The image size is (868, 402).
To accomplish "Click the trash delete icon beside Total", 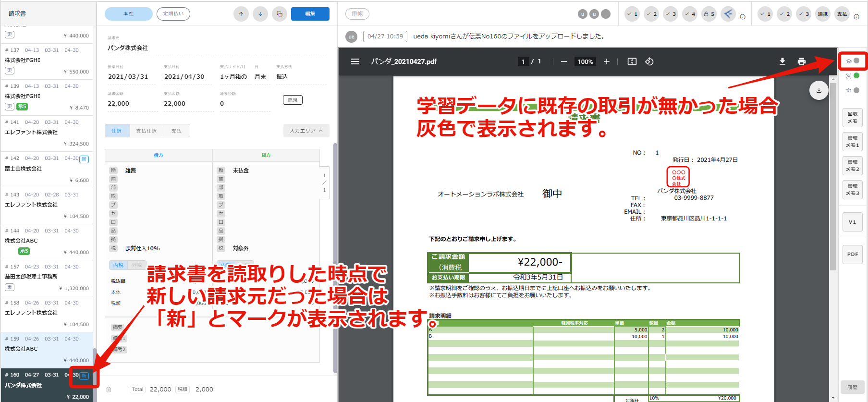I will coord(109,390).
